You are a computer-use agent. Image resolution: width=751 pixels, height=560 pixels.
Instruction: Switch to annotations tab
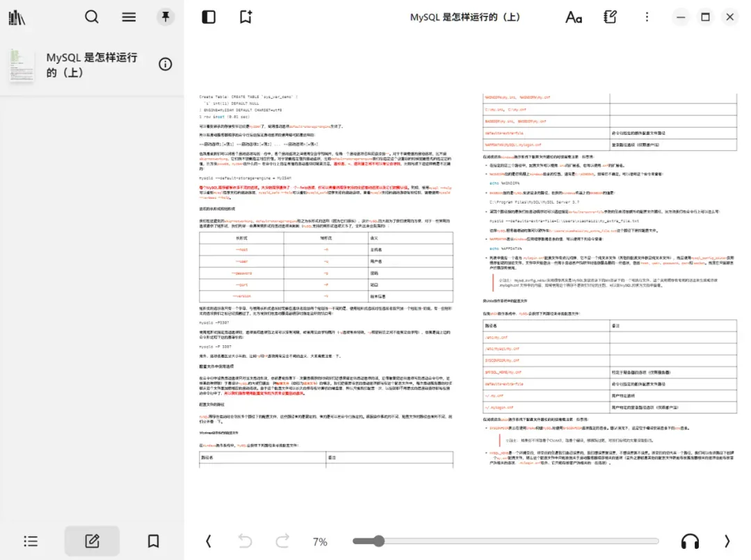[92, 541]
